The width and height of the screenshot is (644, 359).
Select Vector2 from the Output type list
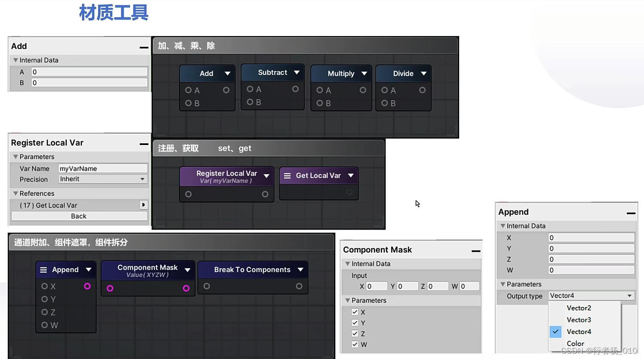tap(579, 308)
